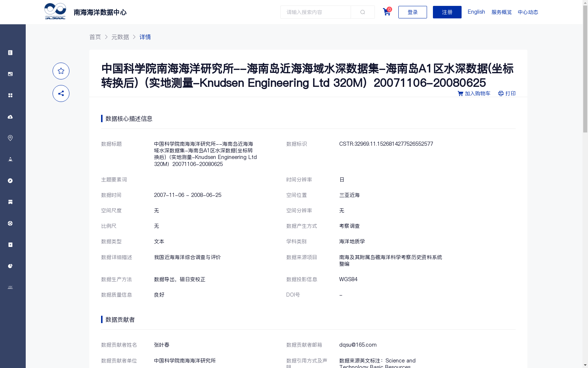Click the 注册 register button
Screen dimensions: 588x368
pyautogui.click(x=447, y=12)
